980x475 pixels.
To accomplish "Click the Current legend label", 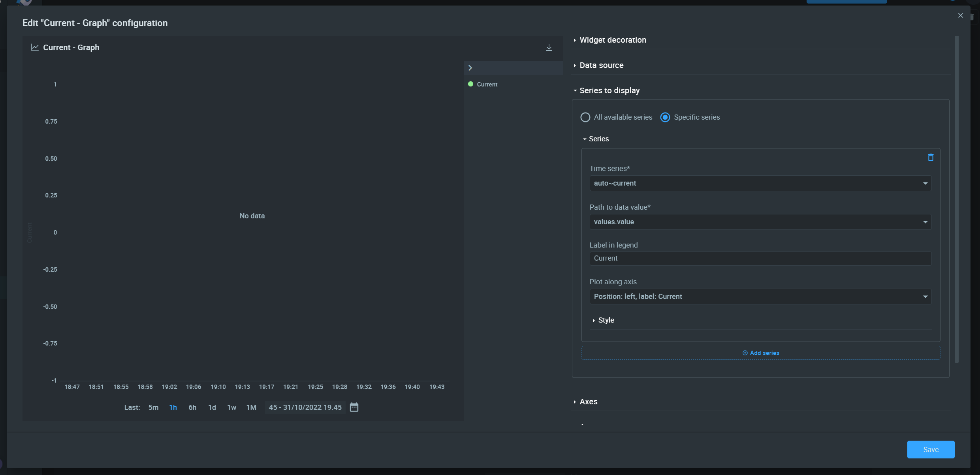I will click(487, 84).
